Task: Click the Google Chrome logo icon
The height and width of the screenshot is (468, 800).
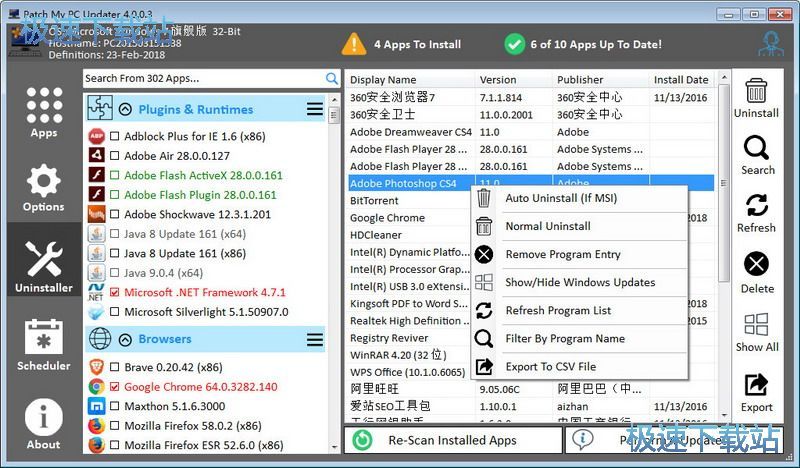Action: (x=96, y=387)
